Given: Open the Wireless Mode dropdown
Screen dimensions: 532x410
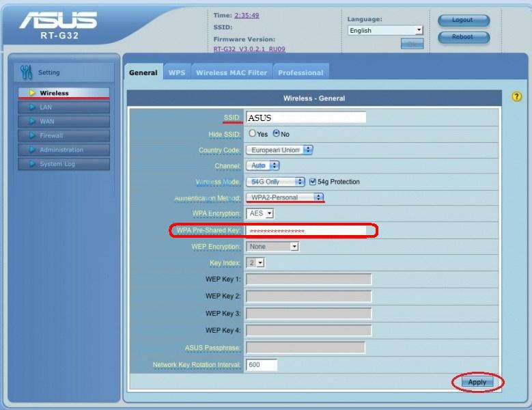Looking at the screenshot, I should (x=275, y=182).
